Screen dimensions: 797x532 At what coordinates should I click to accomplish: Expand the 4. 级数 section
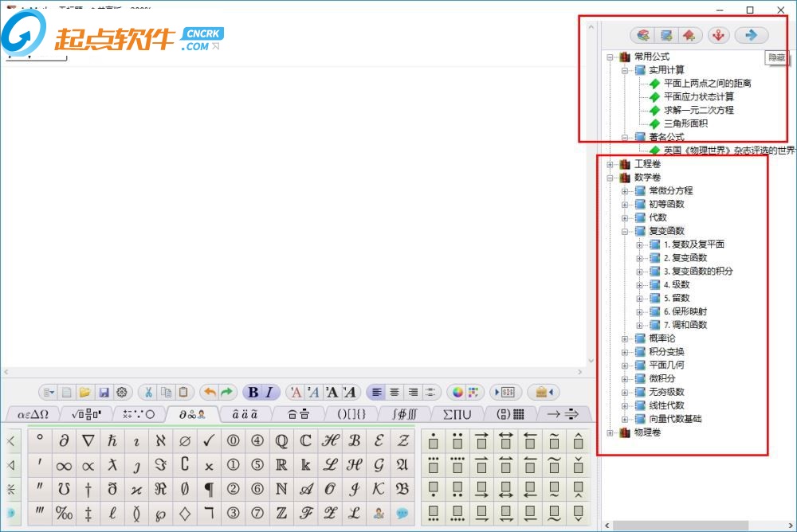pos(639,285)
